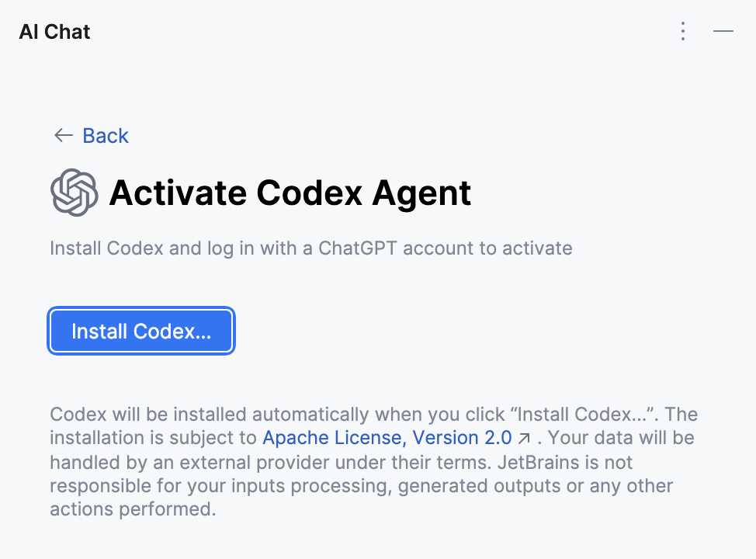The width and height of the screenshot is (756, 559).
Task: Click the minimize dash in the corner
Action: point(723,32)
